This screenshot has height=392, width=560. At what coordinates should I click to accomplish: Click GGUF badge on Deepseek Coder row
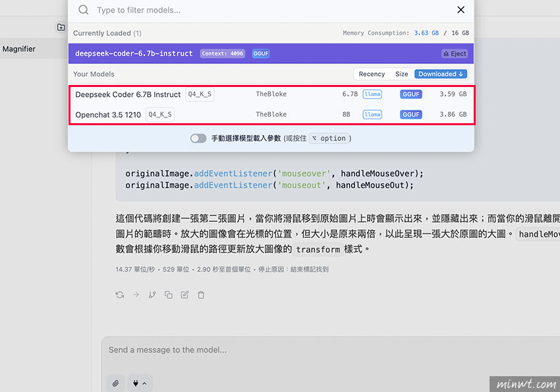411,94
